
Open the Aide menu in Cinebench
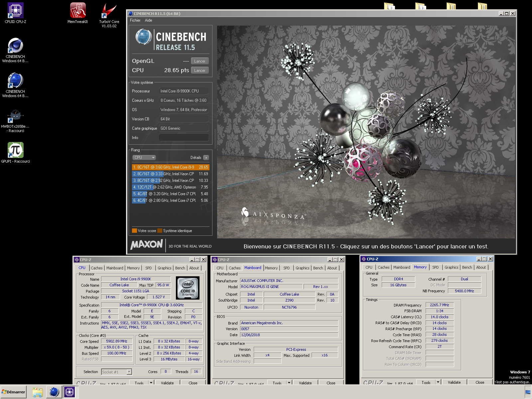149,20
